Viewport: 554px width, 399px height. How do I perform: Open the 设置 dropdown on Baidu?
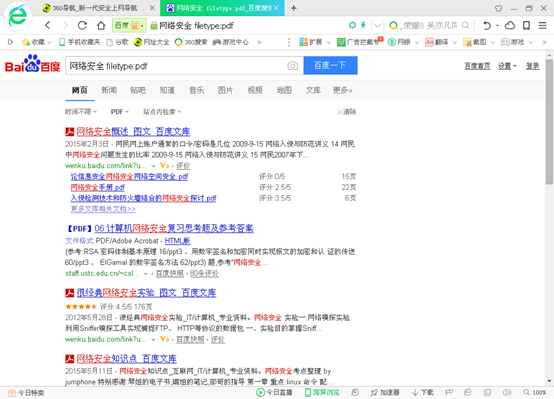tap(507, 66)
